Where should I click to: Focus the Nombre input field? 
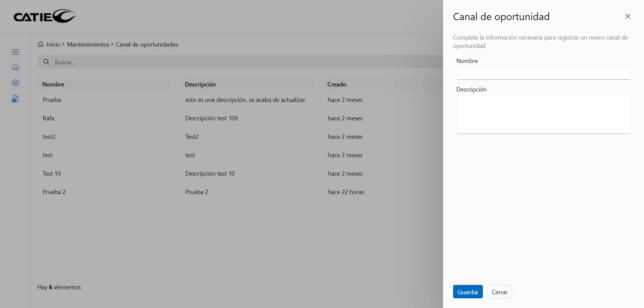coord(543,73)
